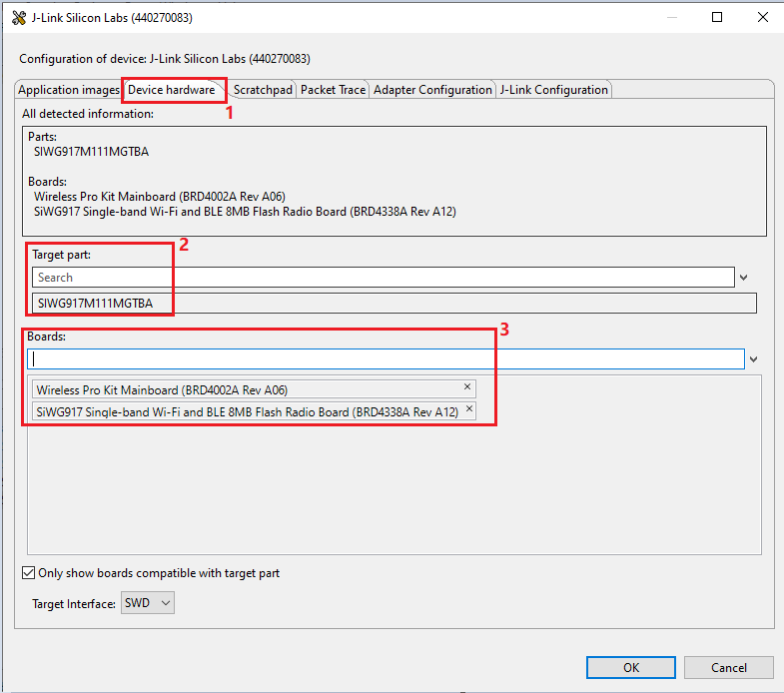The width and height of the screenshot is (784, 693).
Task: Maximize the J-Link configuration window
Action: (717, 18)
